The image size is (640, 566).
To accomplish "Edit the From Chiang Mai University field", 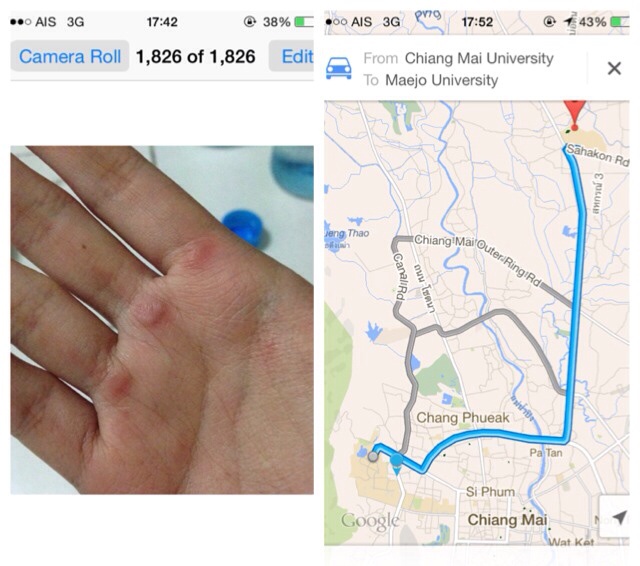I will [x=458, y=58].
